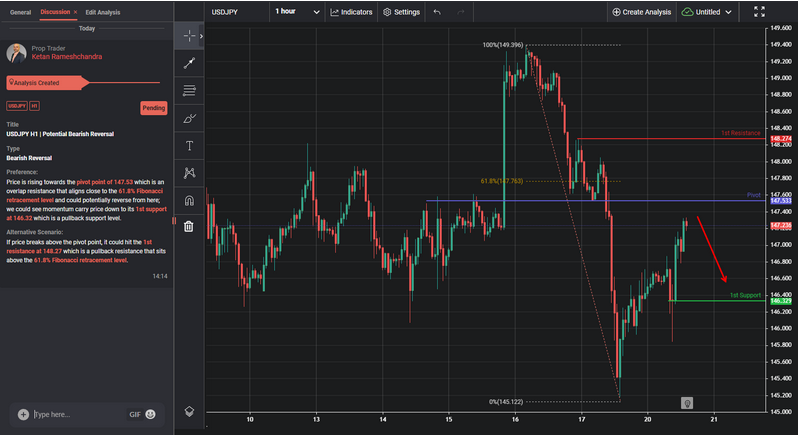The image size is (799, 437).
Task: Switch to the General tab
Action: click(20, 12)
